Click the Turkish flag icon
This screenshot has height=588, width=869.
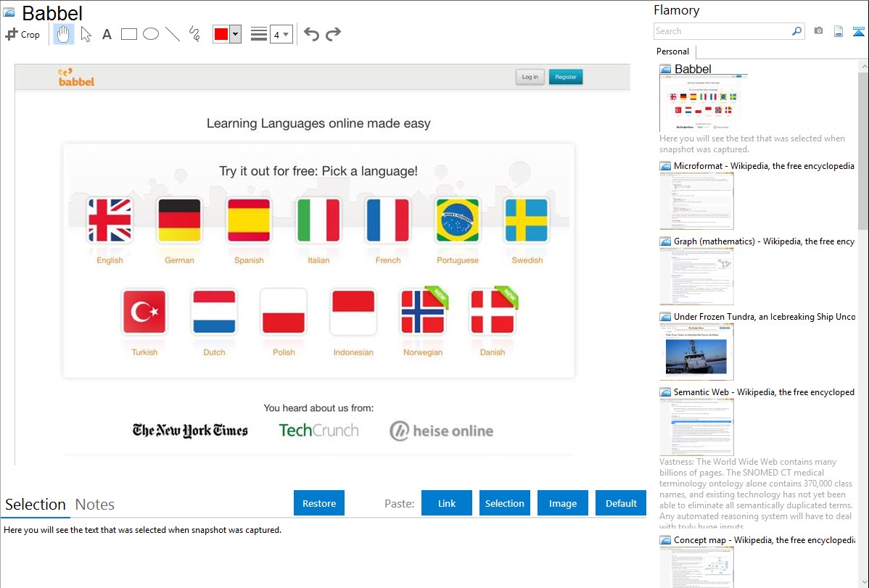coord(144,312)
